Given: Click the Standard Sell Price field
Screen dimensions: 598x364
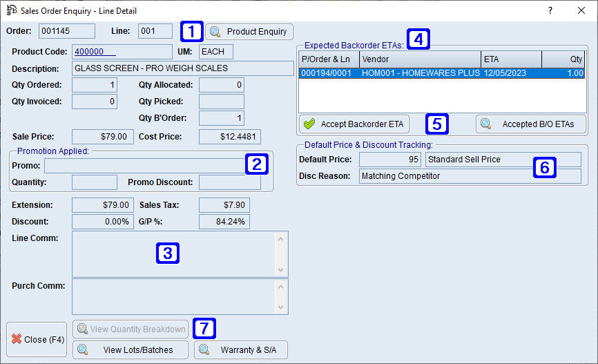Looking at the screenshot, I should [503, 160].
